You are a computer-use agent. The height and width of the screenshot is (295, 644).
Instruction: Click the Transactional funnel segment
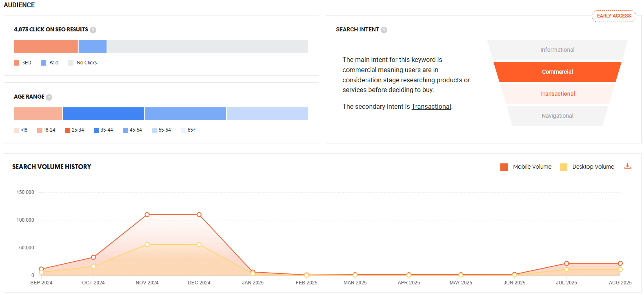tap(557, 94)
